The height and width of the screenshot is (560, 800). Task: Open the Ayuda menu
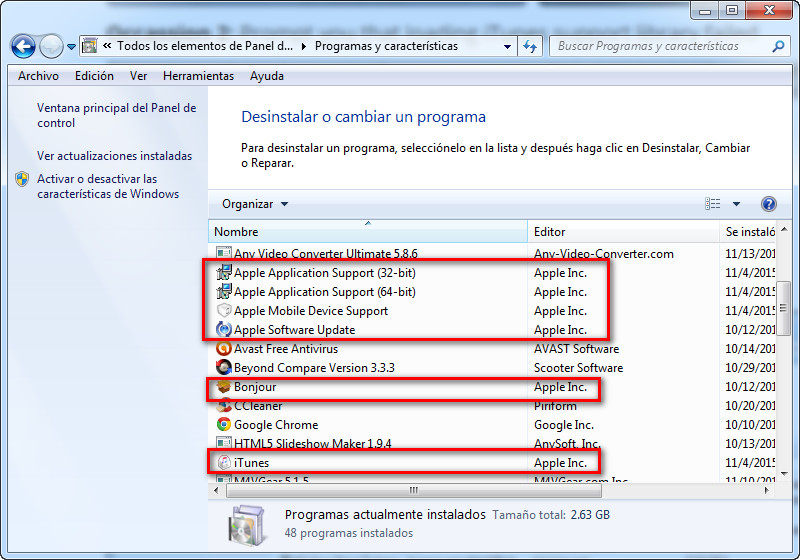267,76
